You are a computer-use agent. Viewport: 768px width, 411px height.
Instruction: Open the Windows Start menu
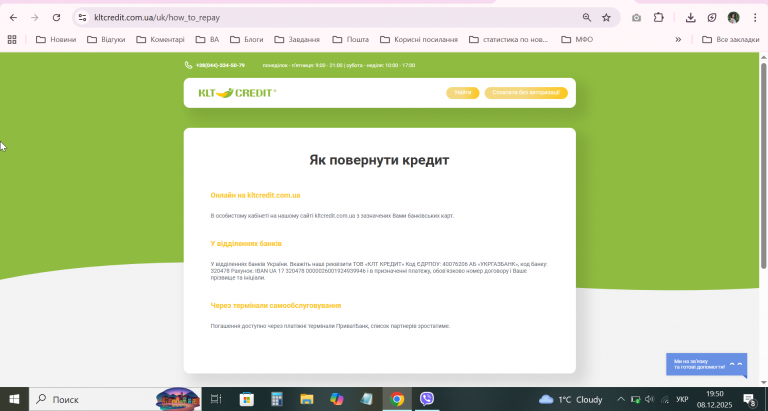(14, 399)
